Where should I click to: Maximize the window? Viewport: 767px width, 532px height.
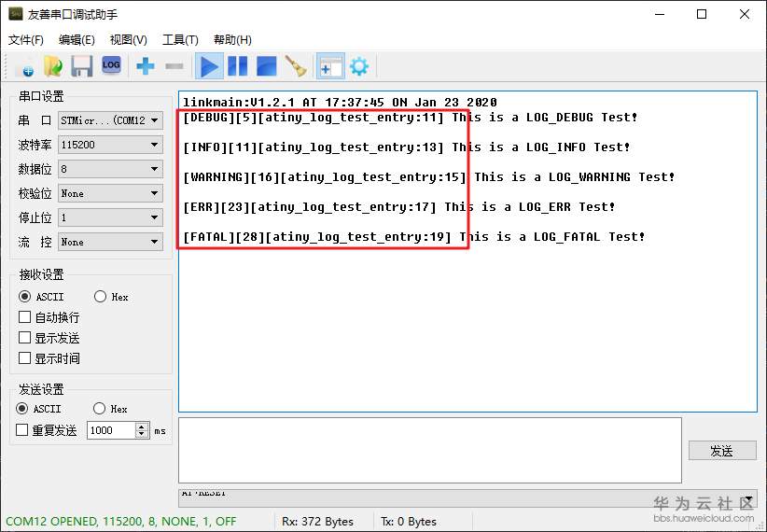702,14
